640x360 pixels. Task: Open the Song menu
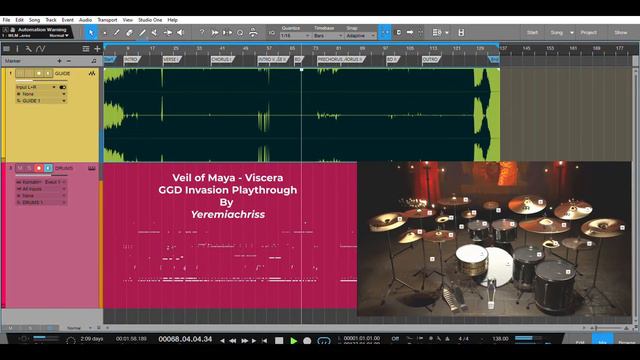34,20
